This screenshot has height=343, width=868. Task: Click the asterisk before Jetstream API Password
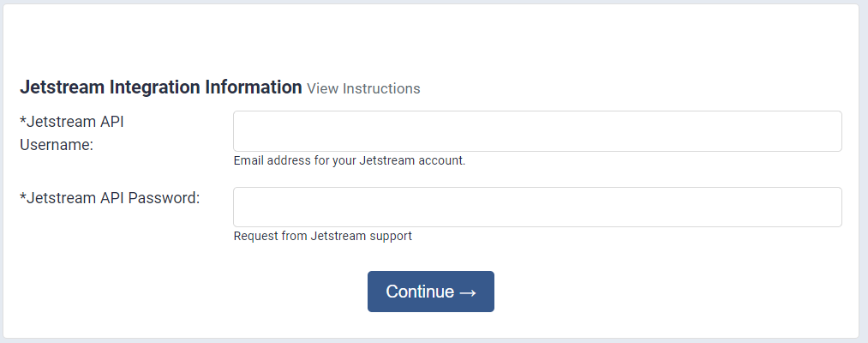[22, 196]
